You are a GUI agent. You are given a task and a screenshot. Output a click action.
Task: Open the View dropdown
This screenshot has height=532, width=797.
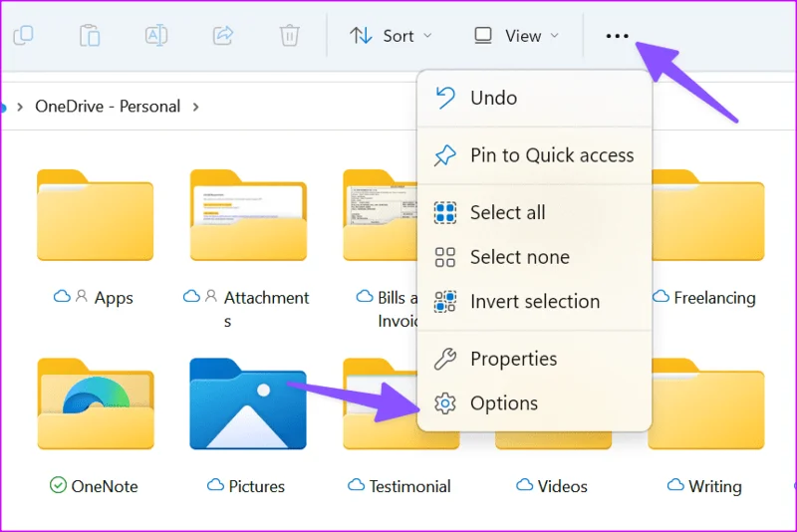pyautogui.click(x=516, y=36)
